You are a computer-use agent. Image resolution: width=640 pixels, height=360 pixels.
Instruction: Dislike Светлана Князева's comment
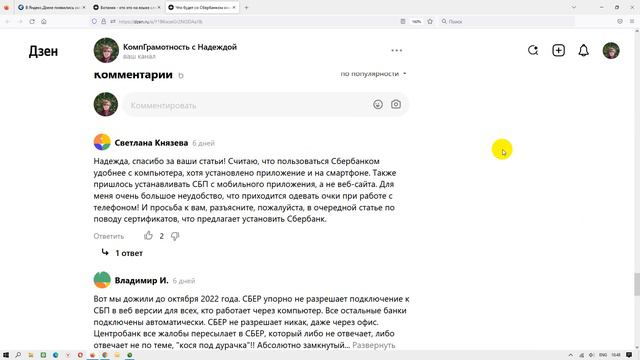175,236
